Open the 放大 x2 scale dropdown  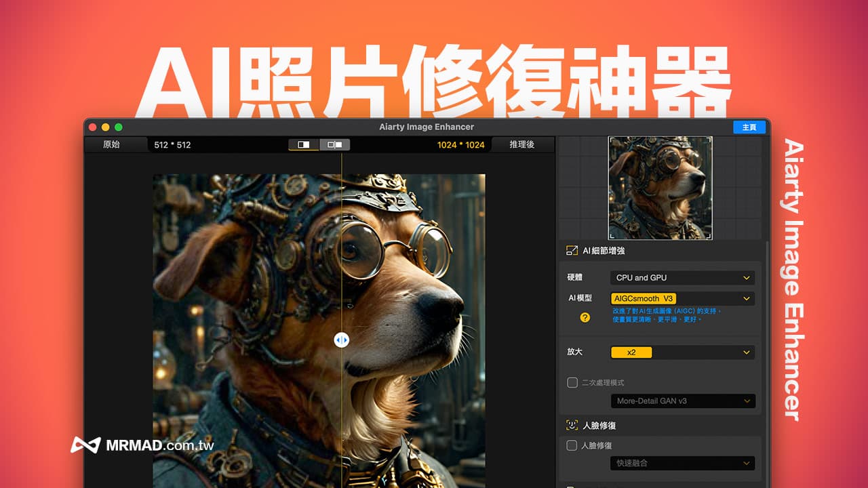click(682, 352)
